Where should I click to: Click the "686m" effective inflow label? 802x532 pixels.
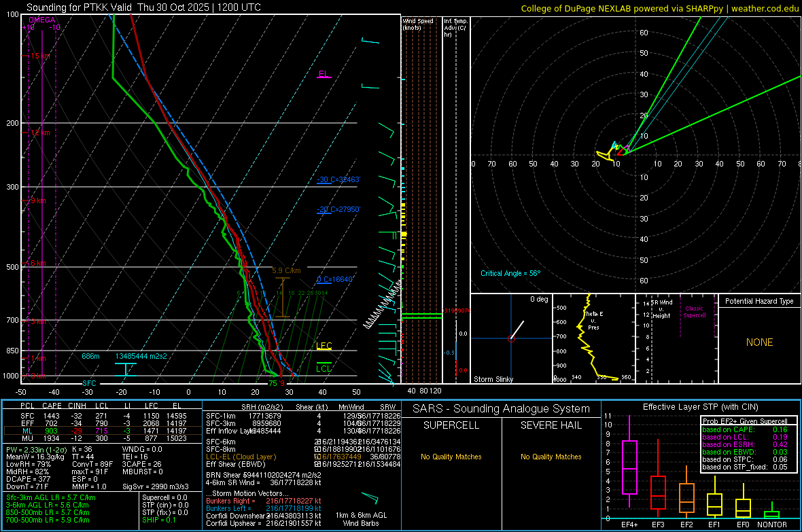tap(90, 356)
